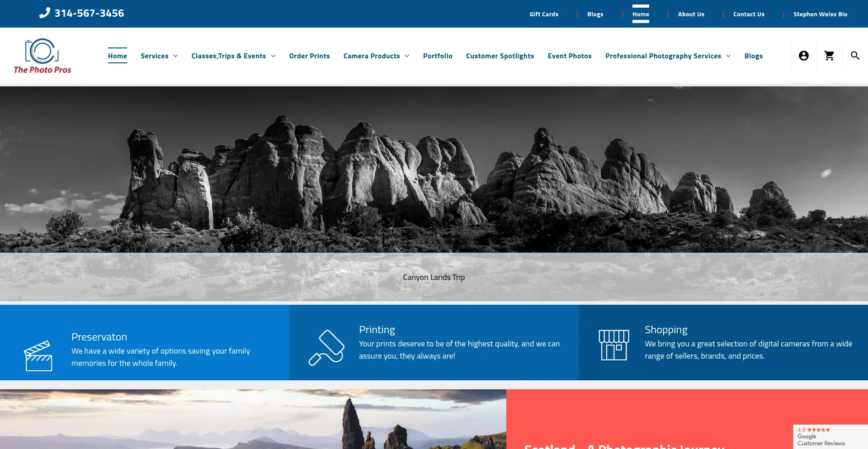Screen dimensions: 868x449
Task: Click the Shopping storefront icon
Action: coord(613,345)
